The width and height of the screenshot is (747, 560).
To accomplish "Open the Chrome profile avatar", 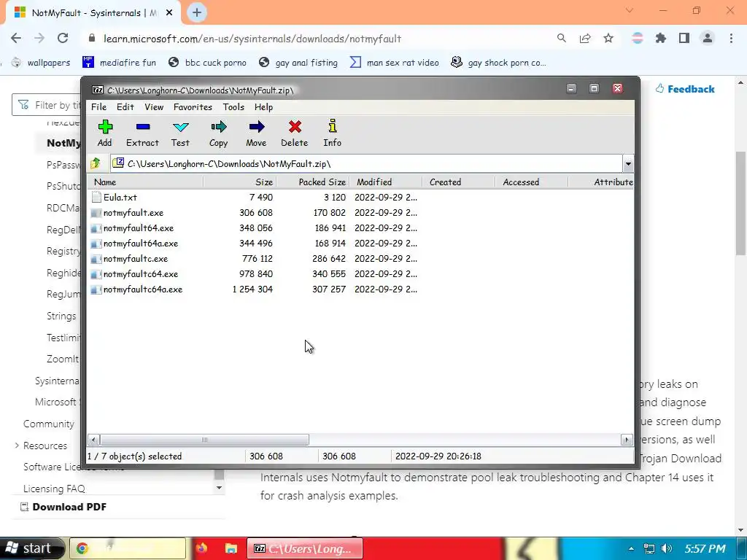I will pos(708,38).
